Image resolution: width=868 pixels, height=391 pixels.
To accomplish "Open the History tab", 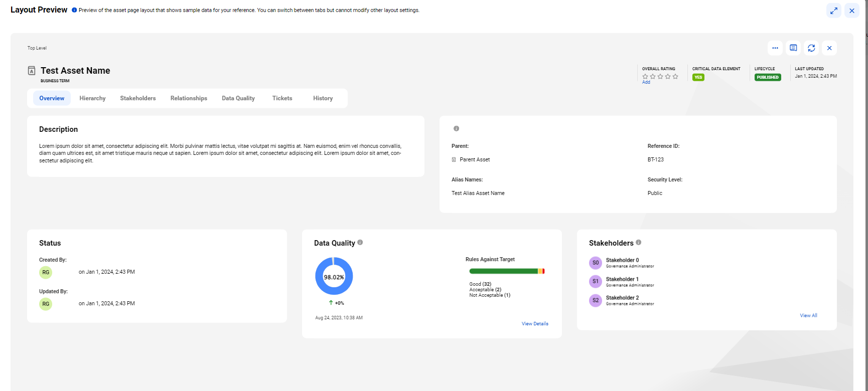I will point(323,98).
